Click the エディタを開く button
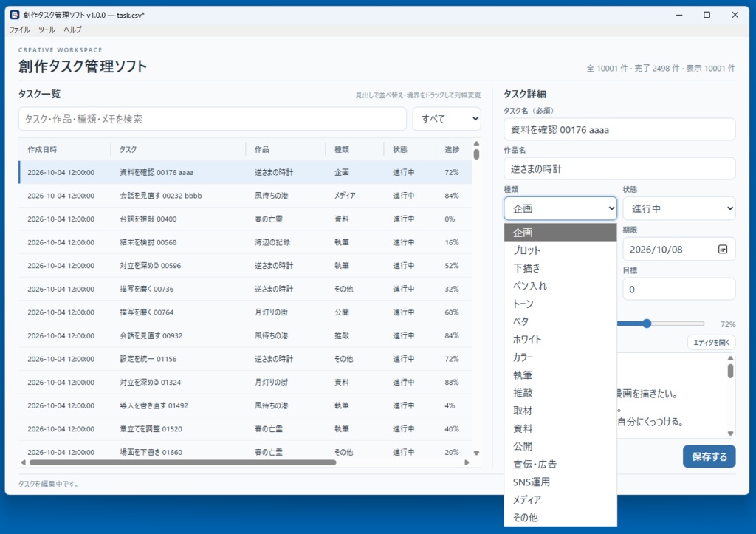756x534 pixels. (711, 343)
